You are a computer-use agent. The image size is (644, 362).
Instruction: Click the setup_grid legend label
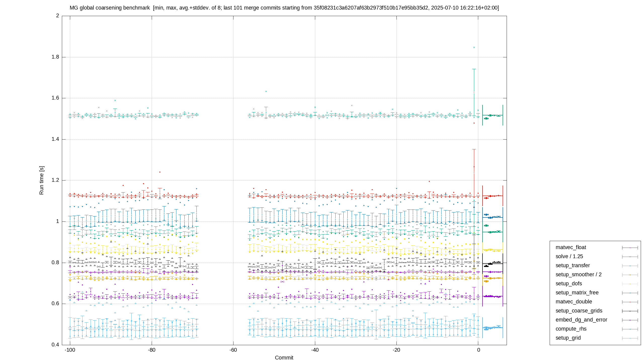coord(568,338)
